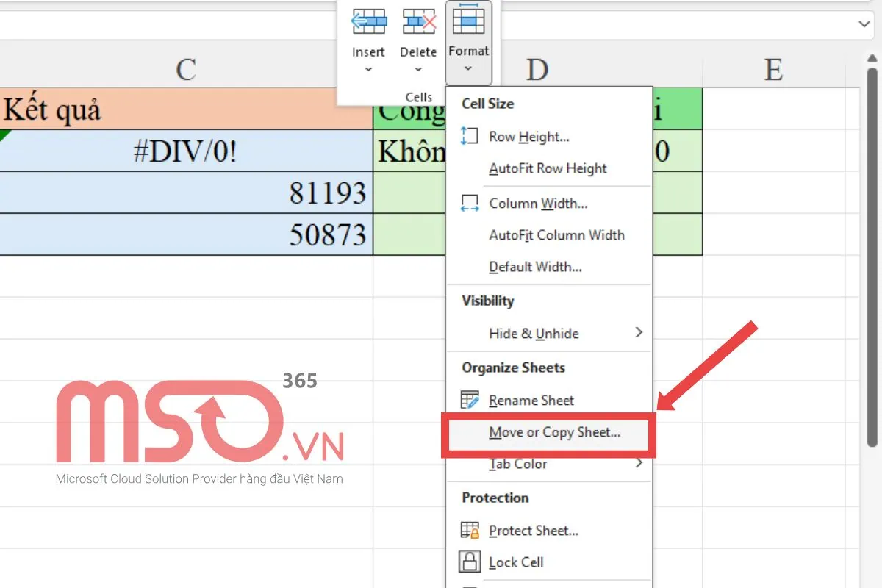This screenshot has height=588, width=882.
Task: Open the Insert dropdown arrow
Action: 368,70
